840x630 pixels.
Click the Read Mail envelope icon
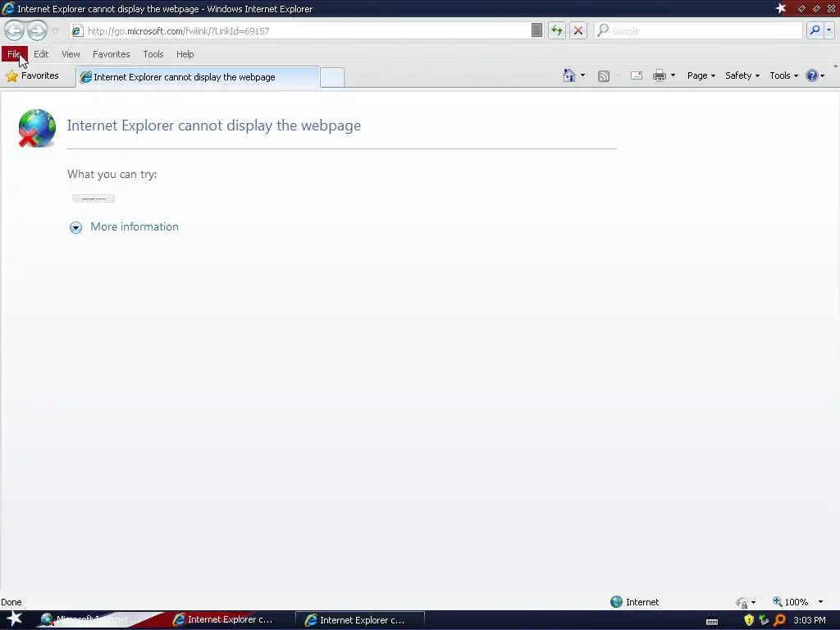637,75
